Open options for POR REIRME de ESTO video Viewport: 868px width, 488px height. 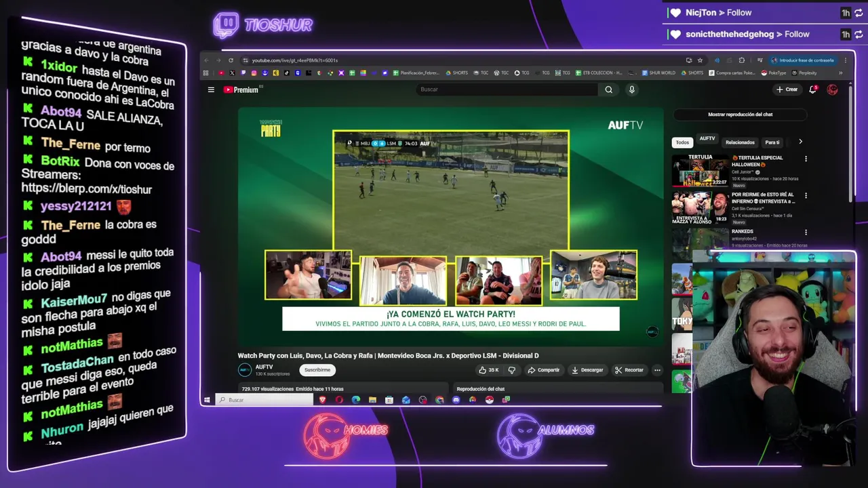pyautogui.click(x=806, y=195)
